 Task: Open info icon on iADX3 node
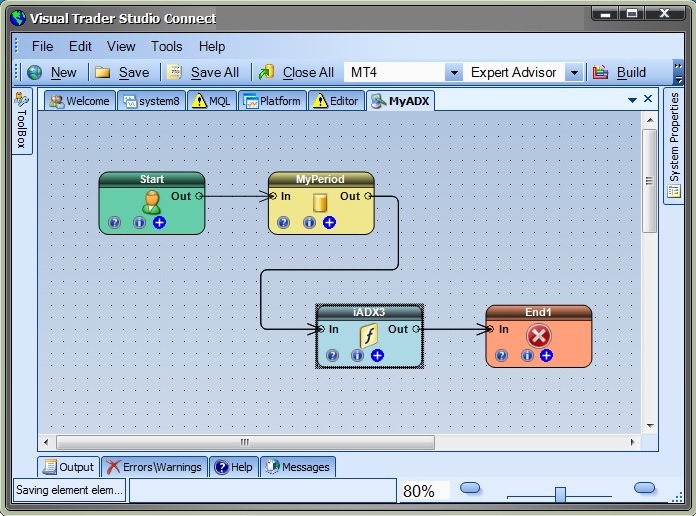[357, 355]
